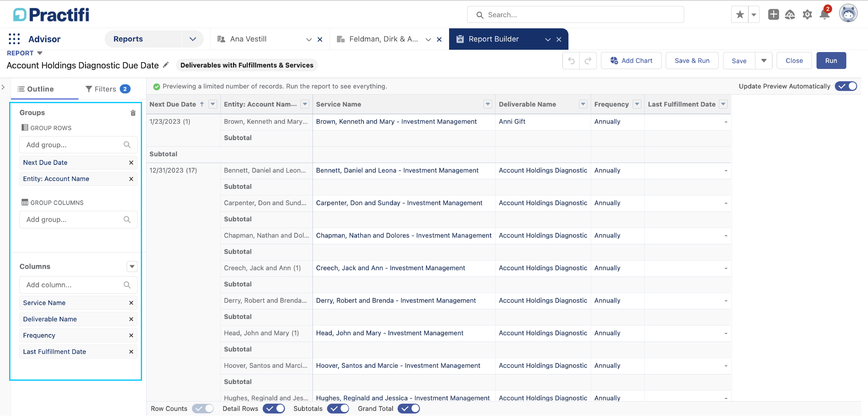The image size is (868, 420).
Task: Switch to the Outline tab
Action: [36, 89]
